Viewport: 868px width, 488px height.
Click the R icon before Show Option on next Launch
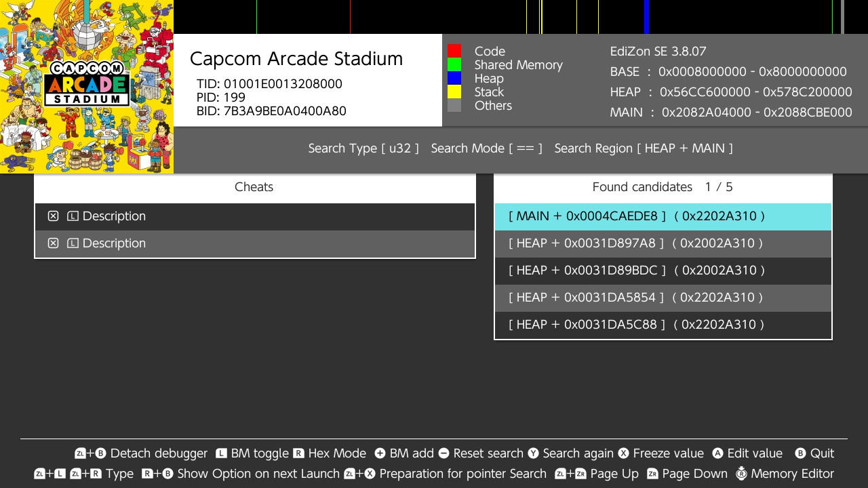(x=147, y=474)
